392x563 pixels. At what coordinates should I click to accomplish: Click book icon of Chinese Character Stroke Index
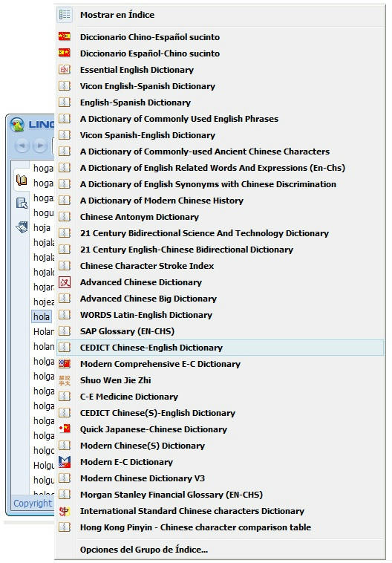tap(65, 266)
